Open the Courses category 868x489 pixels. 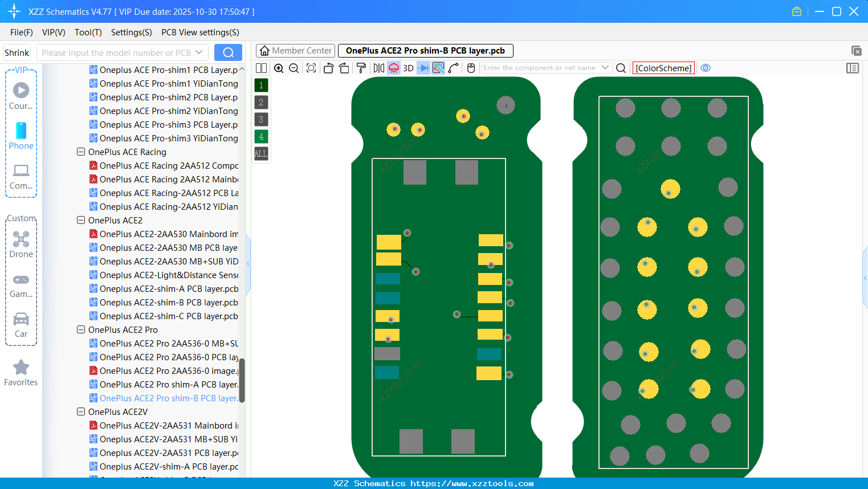(21, 96)
